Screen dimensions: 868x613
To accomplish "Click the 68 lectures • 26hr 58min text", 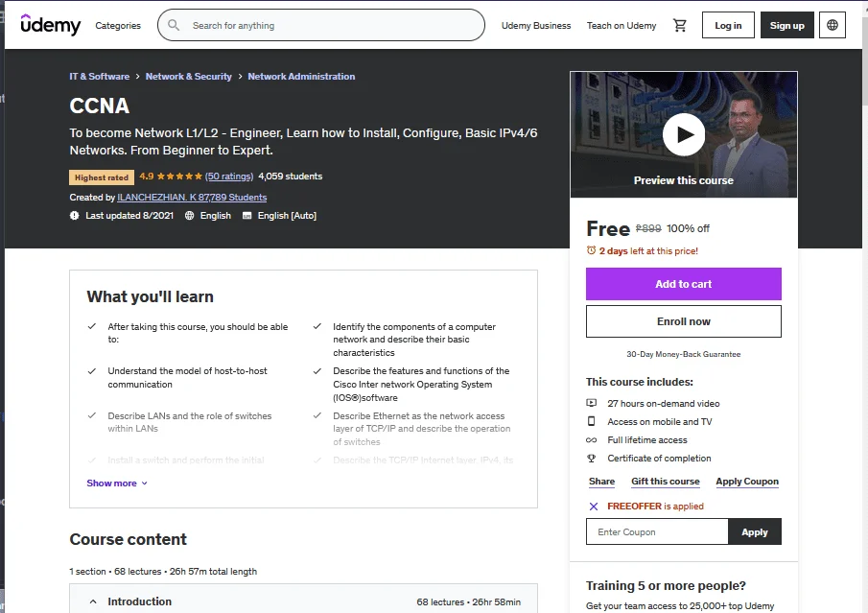I will coord(468,601).
